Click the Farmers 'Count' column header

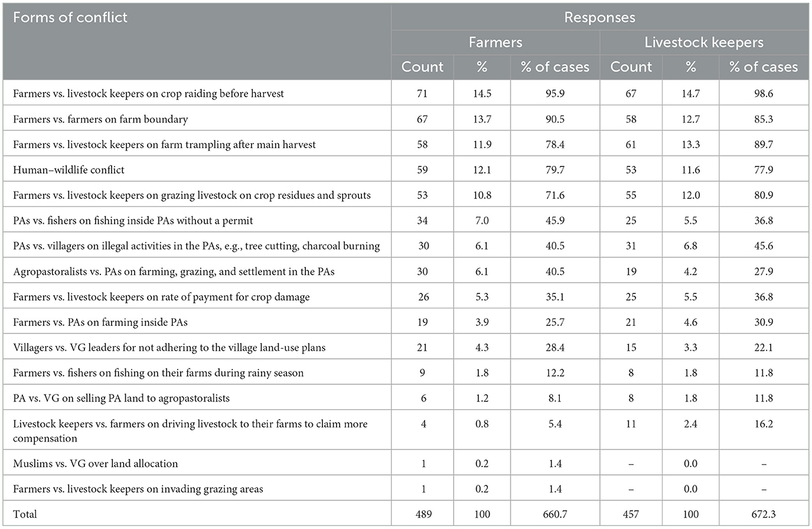pyautogui.click(x=422, y=67)
